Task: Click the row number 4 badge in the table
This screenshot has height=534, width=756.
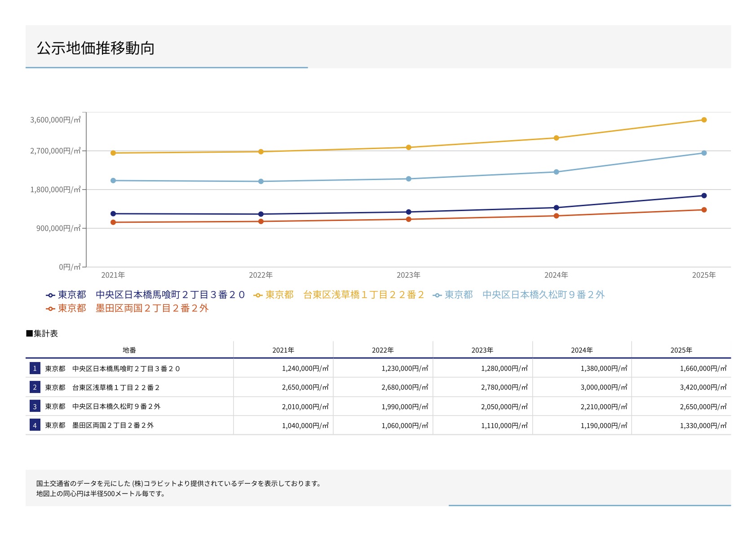Action: [35, 425]
